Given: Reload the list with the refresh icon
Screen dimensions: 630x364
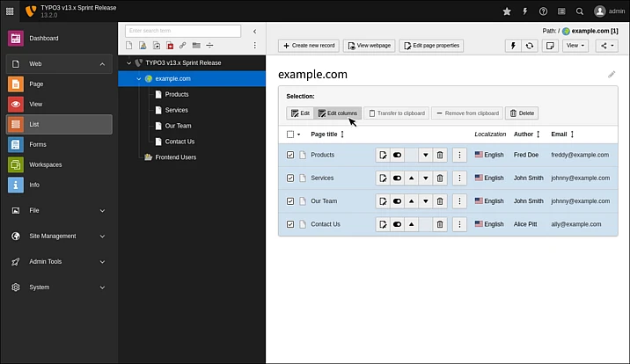Looking at the screenshot, I should 530,46.
